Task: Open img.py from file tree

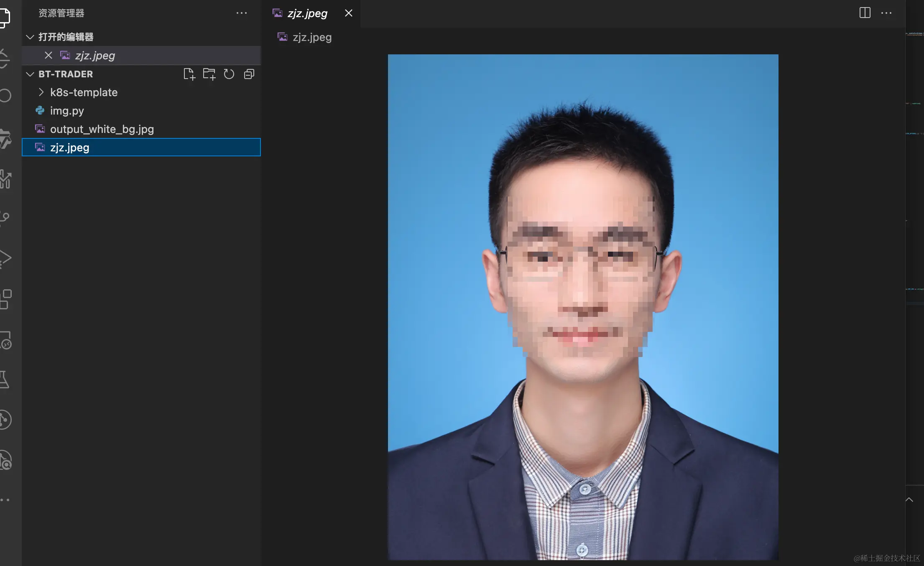Action: point(67,111)
